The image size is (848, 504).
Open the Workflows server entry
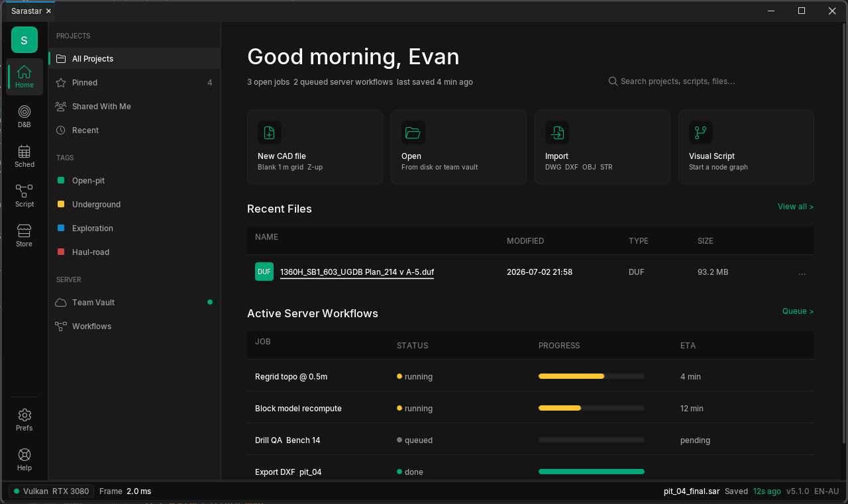[134, 326]
